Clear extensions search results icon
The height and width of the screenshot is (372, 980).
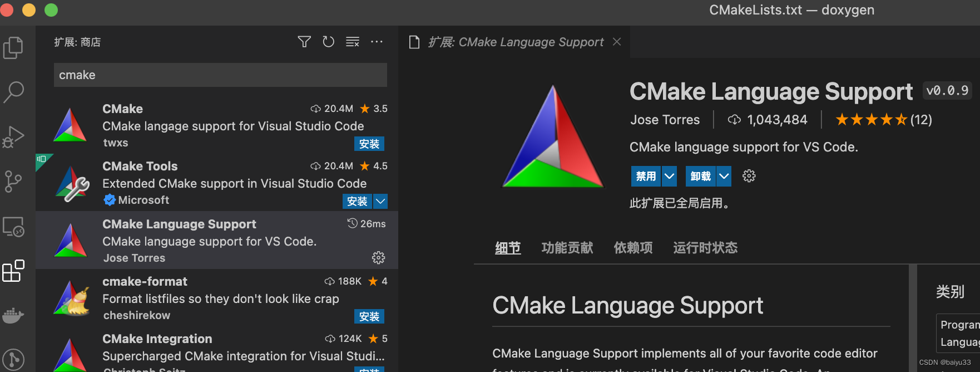pos(353,42)
